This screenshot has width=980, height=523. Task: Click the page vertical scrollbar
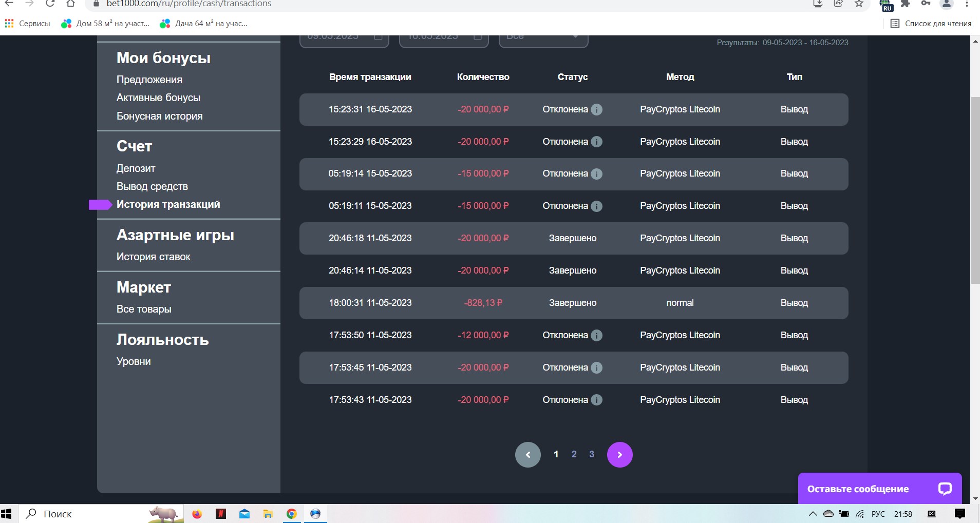click(x=975, y=190)
